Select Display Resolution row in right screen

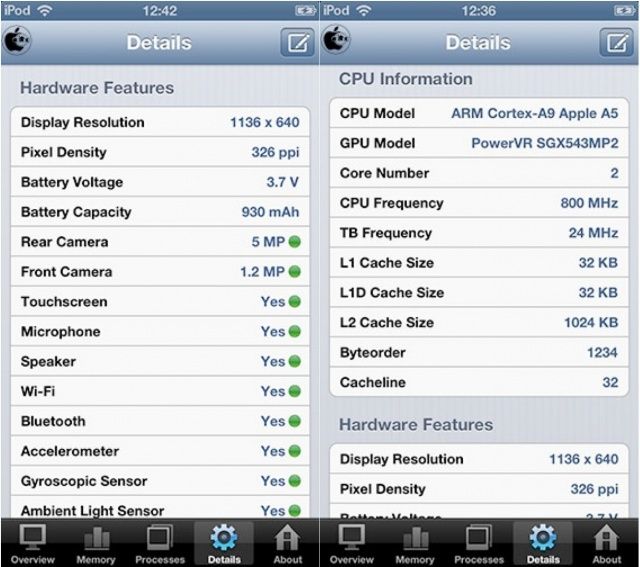pos(479,459)
